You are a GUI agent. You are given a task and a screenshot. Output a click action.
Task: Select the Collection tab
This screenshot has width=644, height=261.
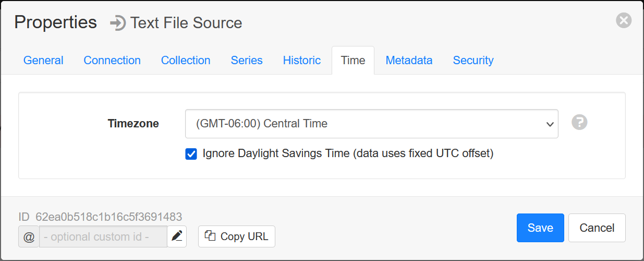tap(186, 61)
